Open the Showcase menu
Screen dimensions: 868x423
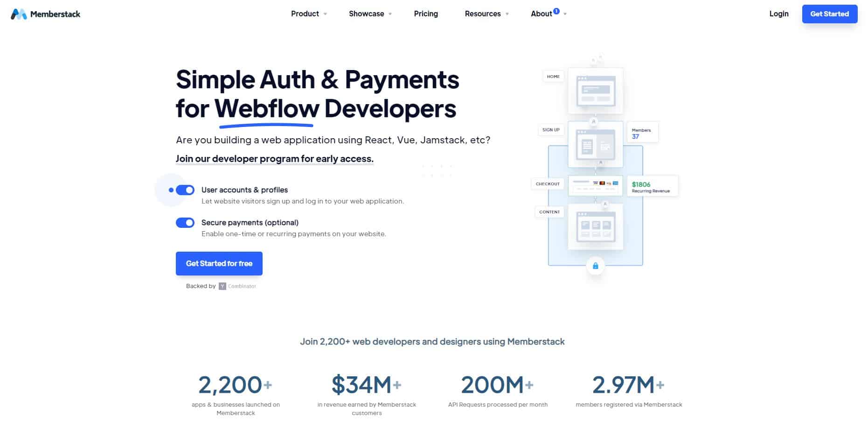367,14
